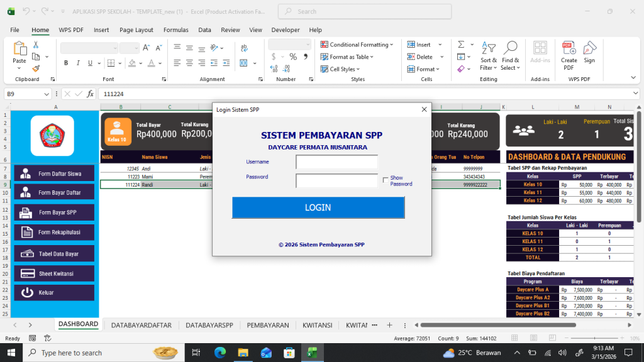644x362 pixels.
Task: Switch to the Formulas ribbon tab
Action: [x=175, y=30]
